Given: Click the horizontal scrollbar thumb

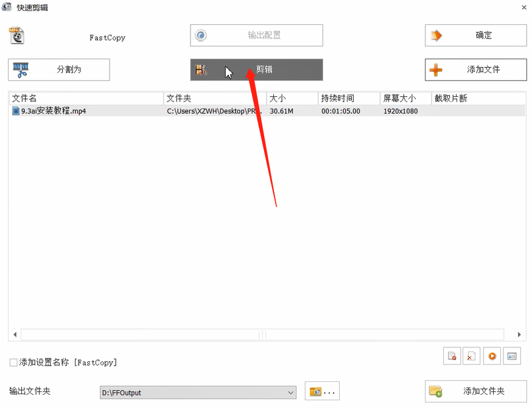Looking at the screenshot, I should 262,334.
